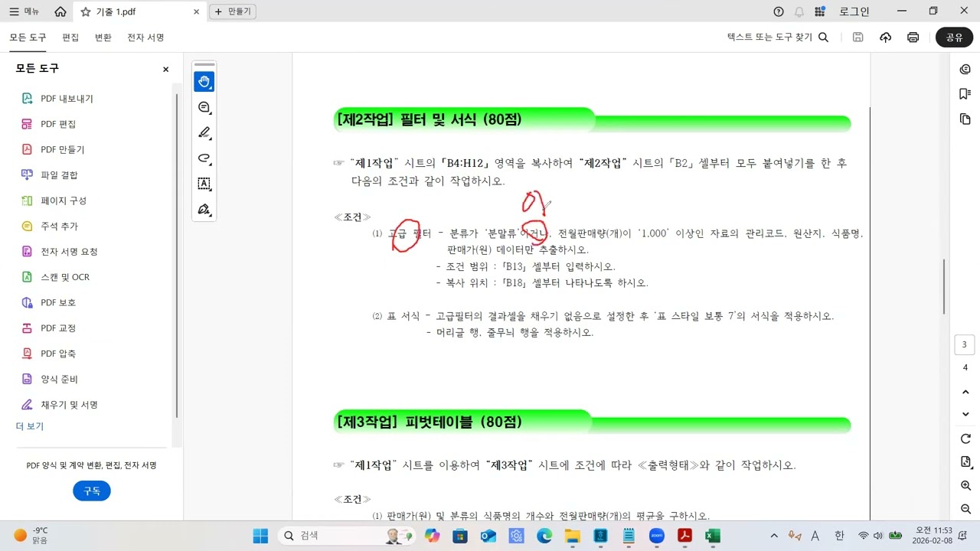Click the document vertical scrollbar thumb
This screenshot has width=980, height=551.
point(944,286)
